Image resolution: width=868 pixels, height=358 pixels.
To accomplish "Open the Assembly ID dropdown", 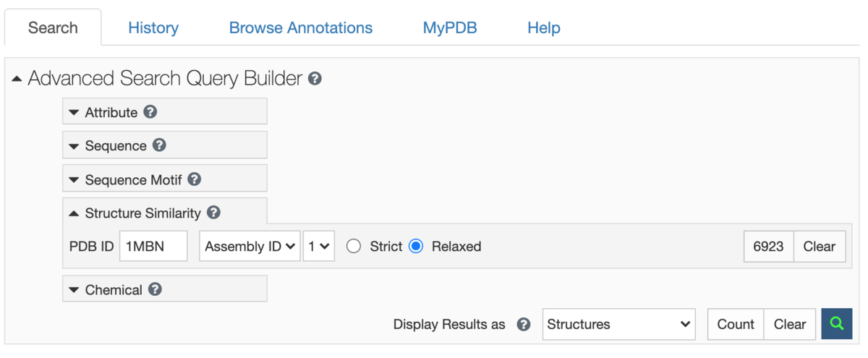I will 250,247.
